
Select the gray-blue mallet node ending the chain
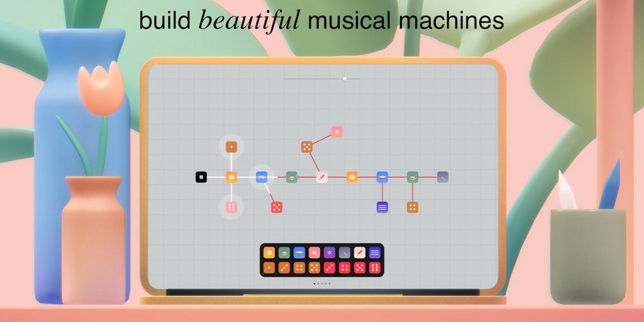(x=443, y=177)
